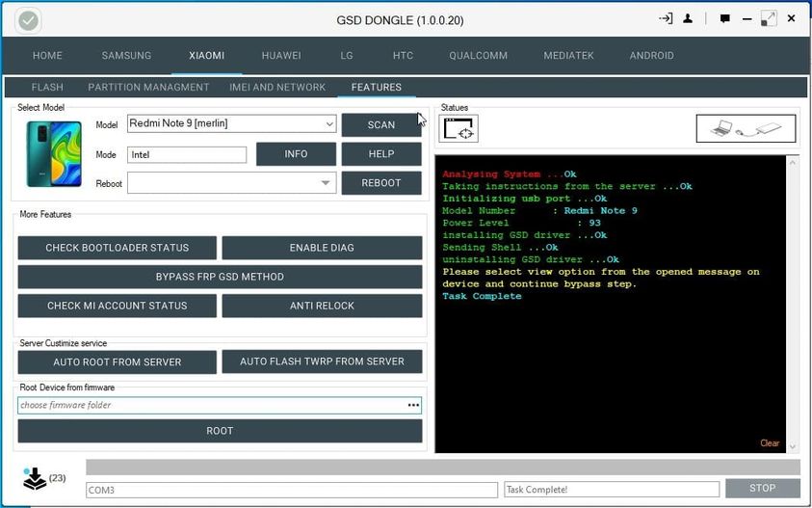Image resolution: width=812 pixels, height=508 pixels.
Task: Click the laptop-to-phone connection icon
Action: point(746,128)
